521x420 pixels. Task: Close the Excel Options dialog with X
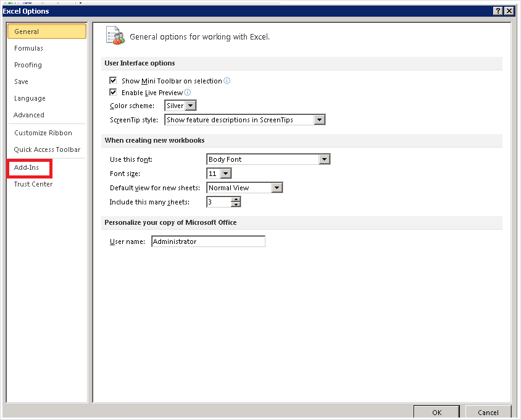pyautogui.click(x=509, y=11)
